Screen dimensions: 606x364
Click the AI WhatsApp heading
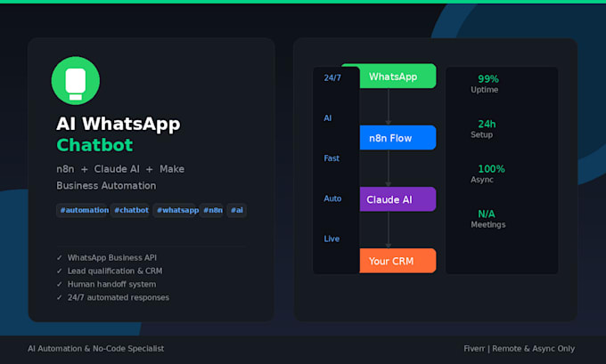pos(119,125)
